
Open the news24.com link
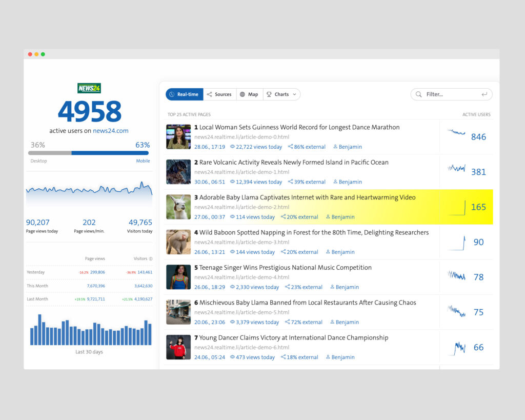pyautogui.click(x=110, y=131)
